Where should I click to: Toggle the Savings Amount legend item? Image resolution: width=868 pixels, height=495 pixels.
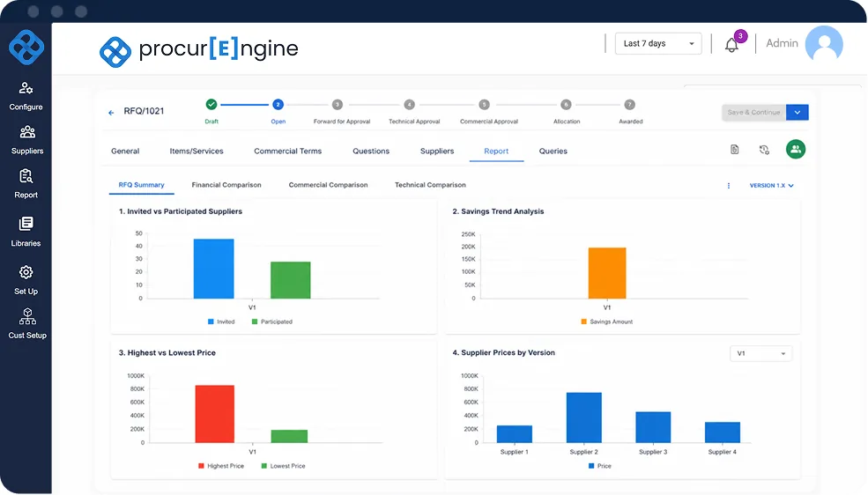[x=606, y=321]
